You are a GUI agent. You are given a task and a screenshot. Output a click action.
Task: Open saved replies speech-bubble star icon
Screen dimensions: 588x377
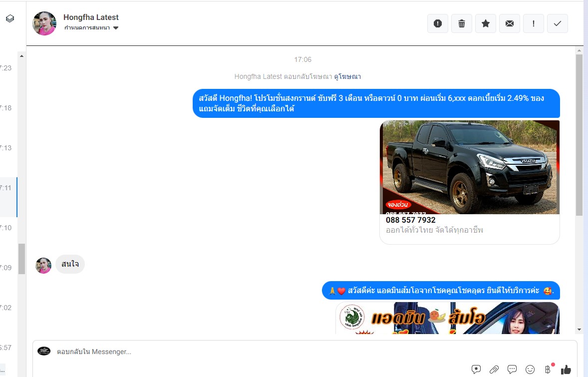coord(476,370)
